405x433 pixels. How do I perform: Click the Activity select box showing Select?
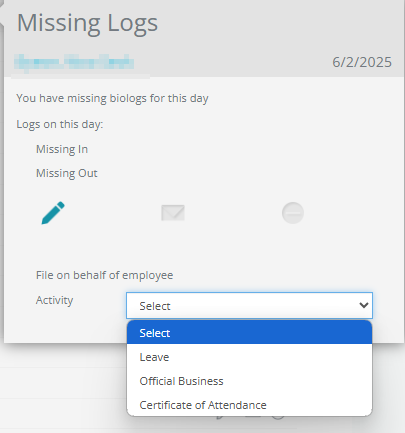pyautogui.click(x=249, y=305)
